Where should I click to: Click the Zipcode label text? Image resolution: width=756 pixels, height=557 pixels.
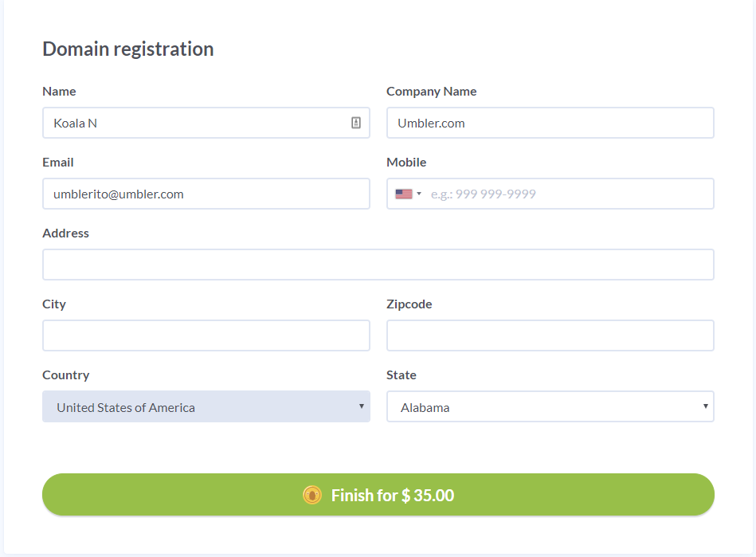pos(409,304)
